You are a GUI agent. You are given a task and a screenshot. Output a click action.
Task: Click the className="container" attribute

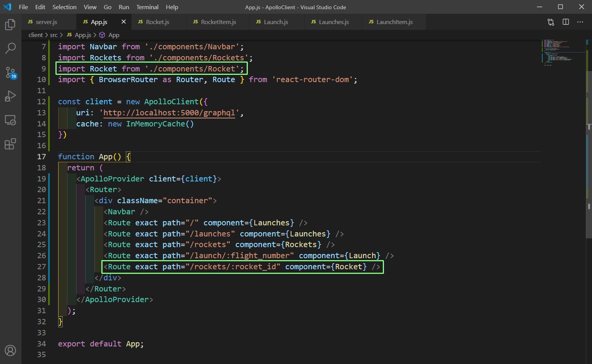pyautogui.click(x=164, y=201)
